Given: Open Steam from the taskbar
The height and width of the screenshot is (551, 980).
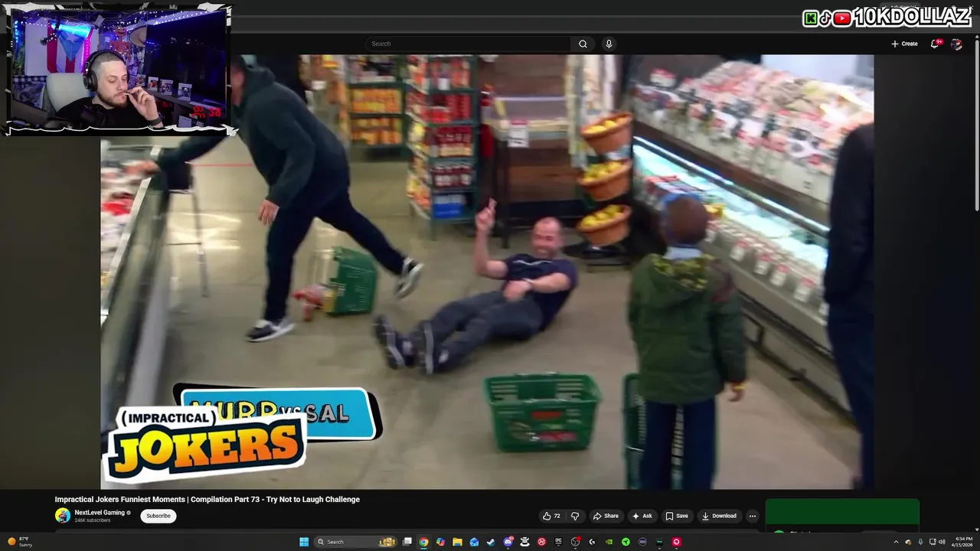Looking at the screenshot, I should 491,542.
